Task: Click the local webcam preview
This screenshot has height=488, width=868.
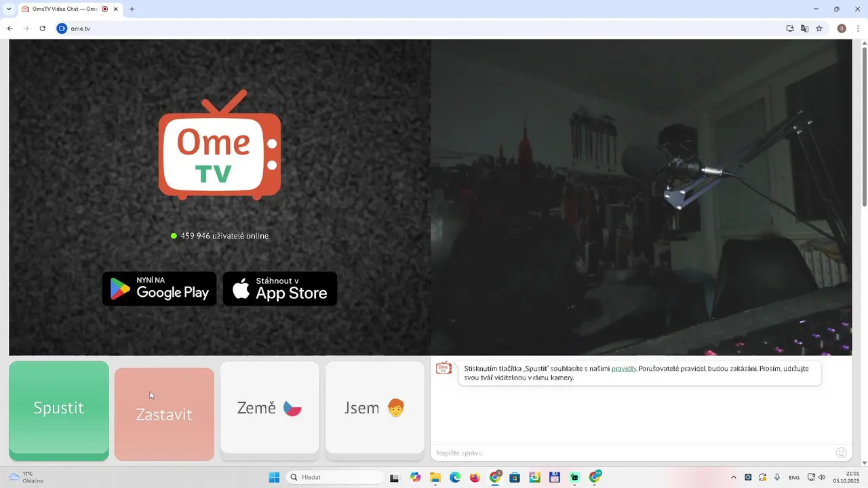Action: (x=642, y=197)
